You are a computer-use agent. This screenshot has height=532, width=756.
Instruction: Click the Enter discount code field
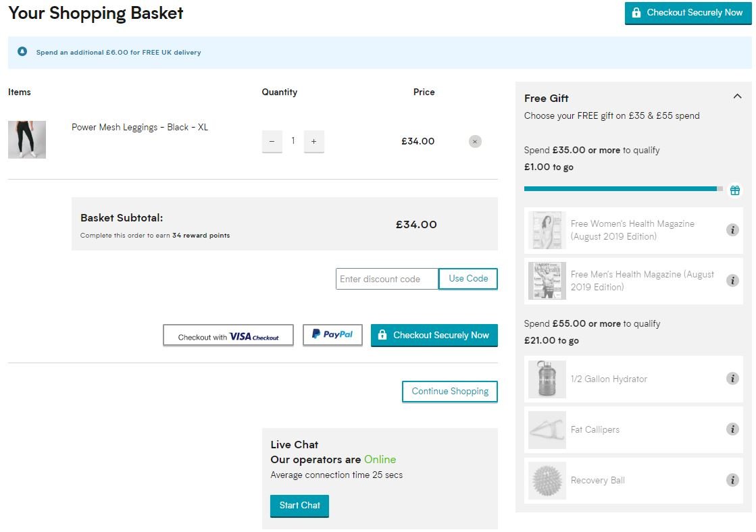point(386,279)
